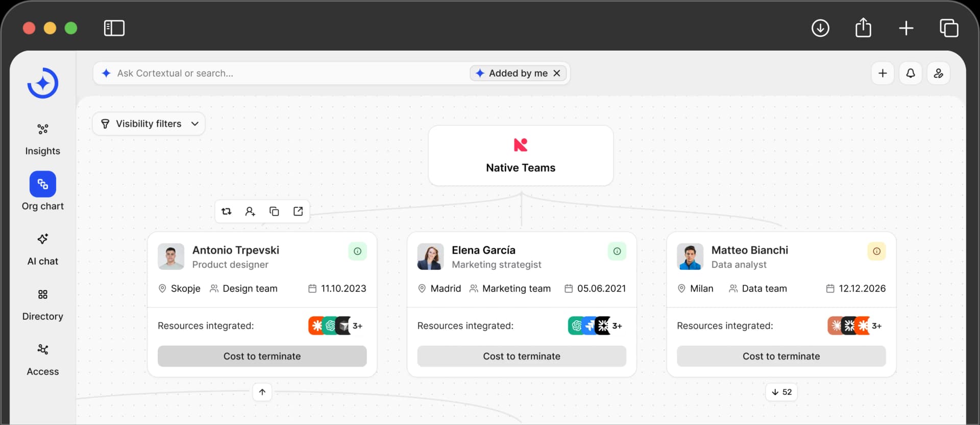Open AI chat in sidebar
The height and width of the screenshot is (425, 980).
tap(43, 250)
